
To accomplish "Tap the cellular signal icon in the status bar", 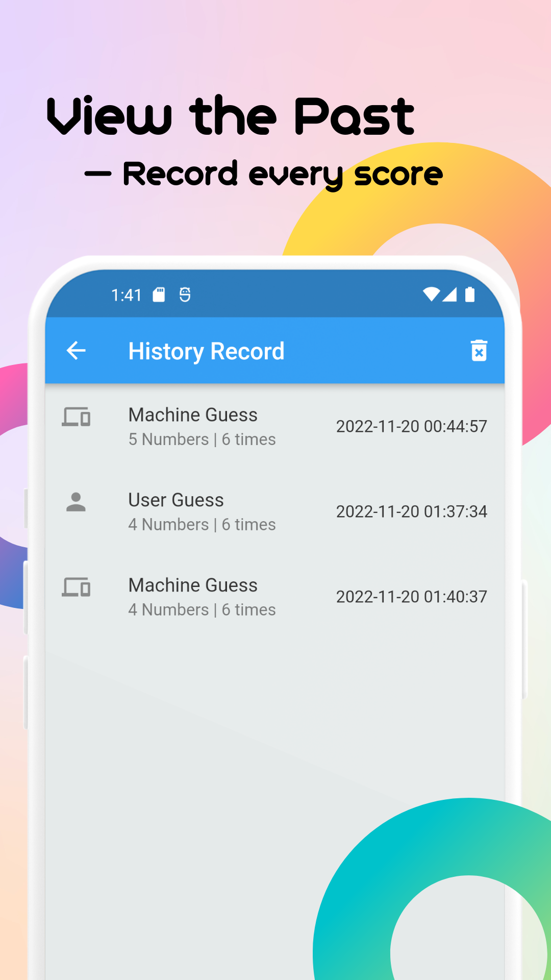I will 449,295.
